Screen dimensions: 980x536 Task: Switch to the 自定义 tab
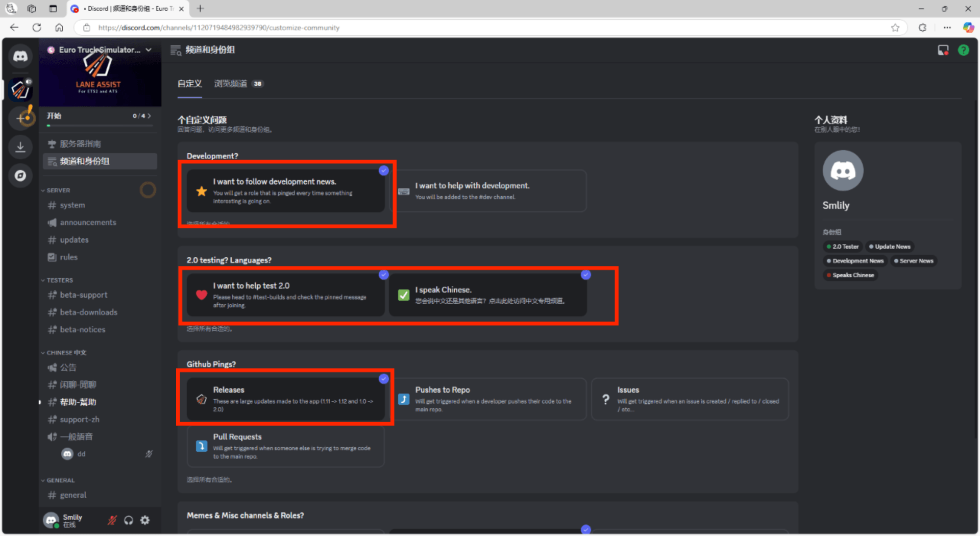190,84
